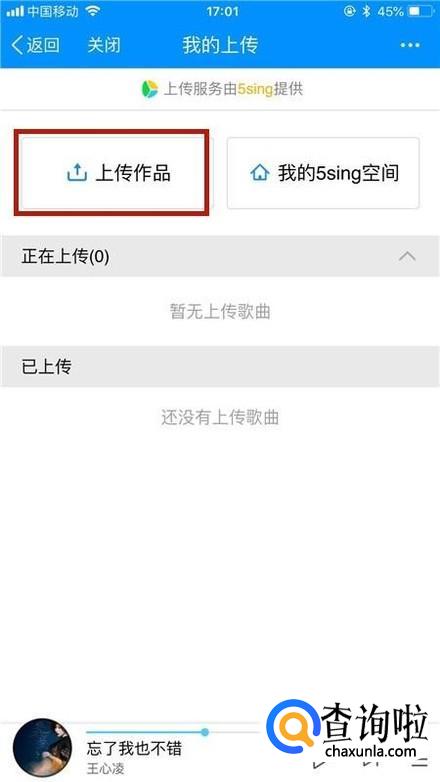Screen dimensions: 440x782
Task: Tap the 5sing colorful logo icon
Action: click(x=149, y=89)
